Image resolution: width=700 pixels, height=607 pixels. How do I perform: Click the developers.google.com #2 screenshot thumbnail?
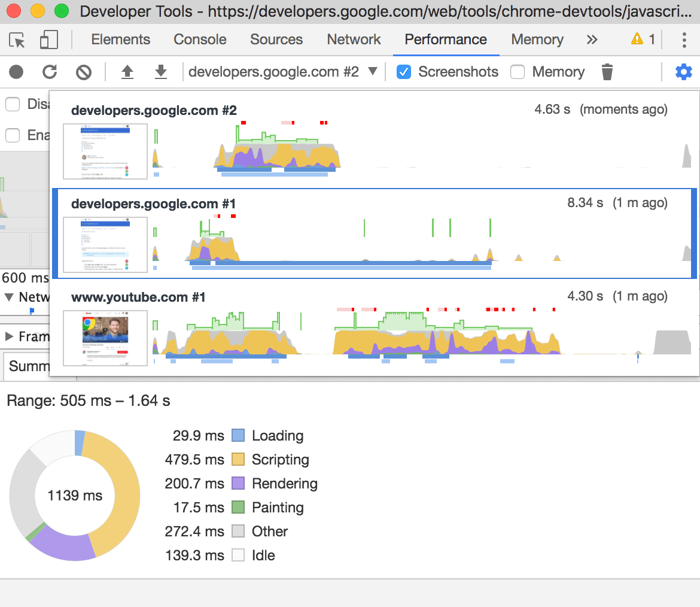(105, 151)
